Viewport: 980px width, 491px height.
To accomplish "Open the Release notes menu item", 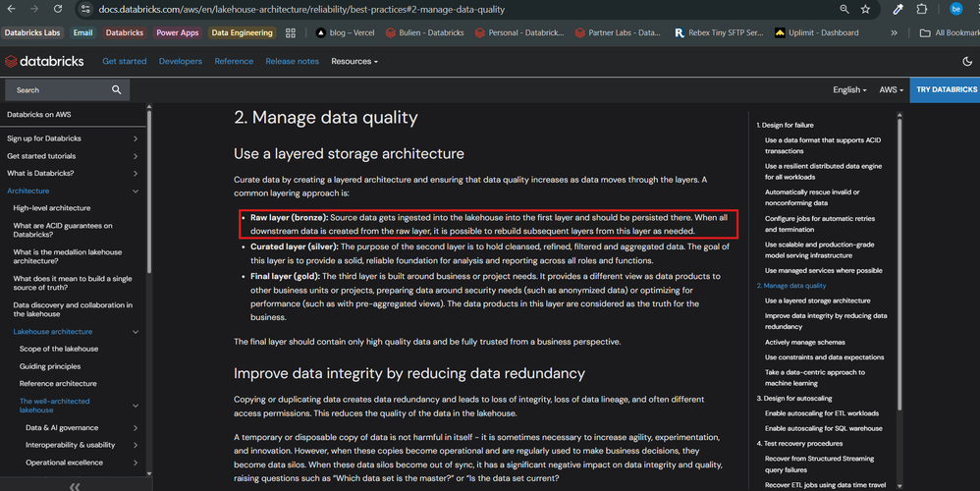I will (x=292, y=61).
